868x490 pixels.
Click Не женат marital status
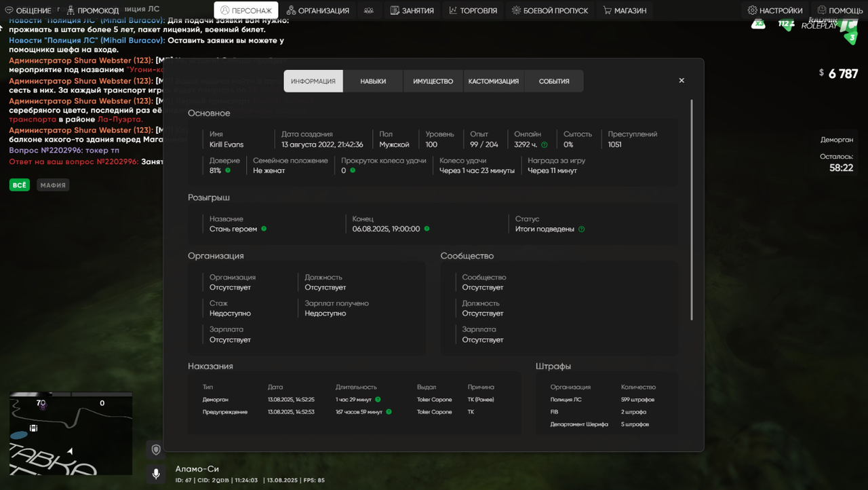tap(269, 170)
